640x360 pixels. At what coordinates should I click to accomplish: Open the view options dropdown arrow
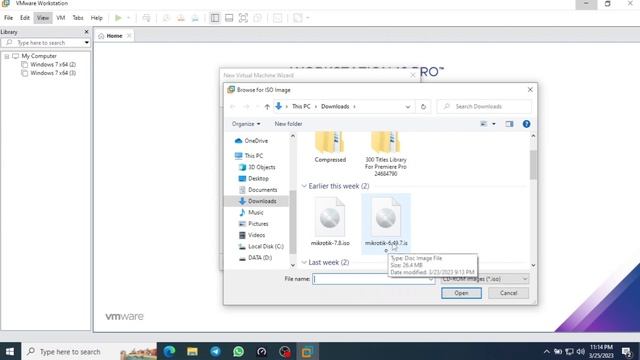pyautogui.click(x=494, y=124)
